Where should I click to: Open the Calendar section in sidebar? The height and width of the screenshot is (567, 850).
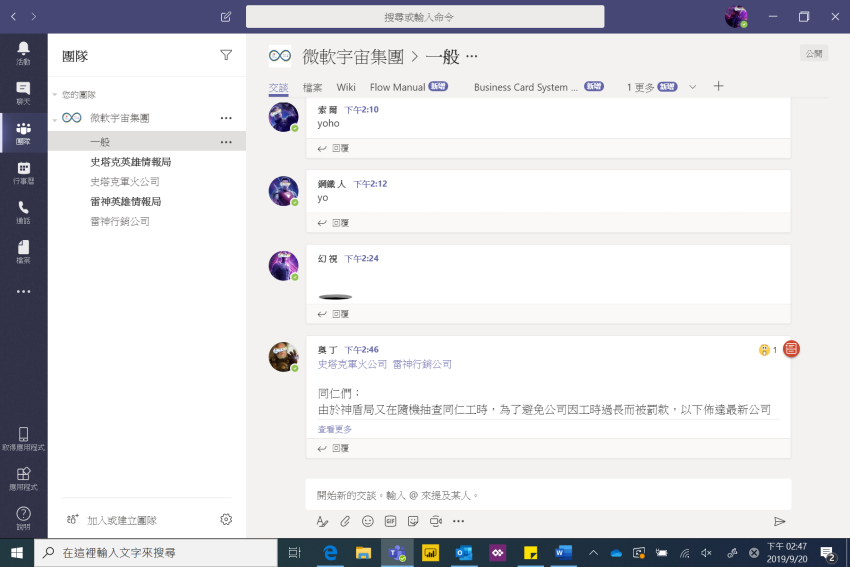[23, 173]
